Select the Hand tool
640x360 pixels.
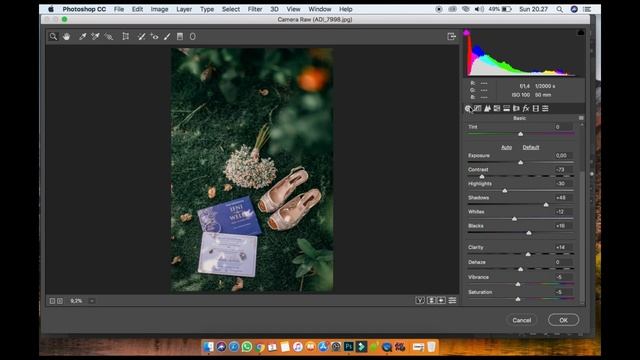66,36
